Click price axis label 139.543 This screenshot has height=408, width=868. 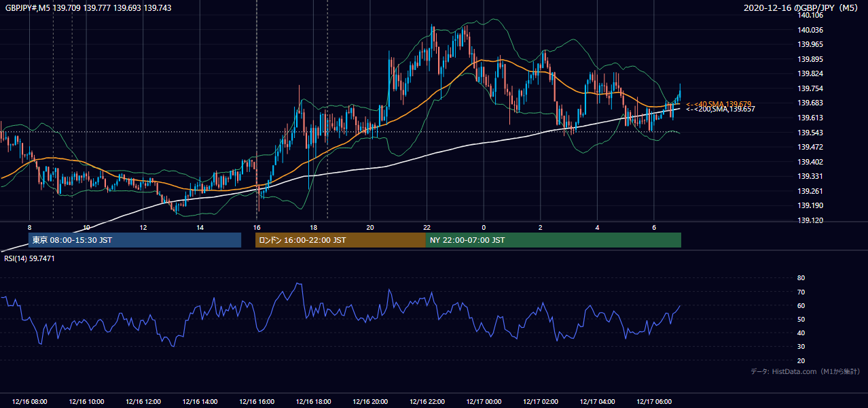tap(812, 133)
